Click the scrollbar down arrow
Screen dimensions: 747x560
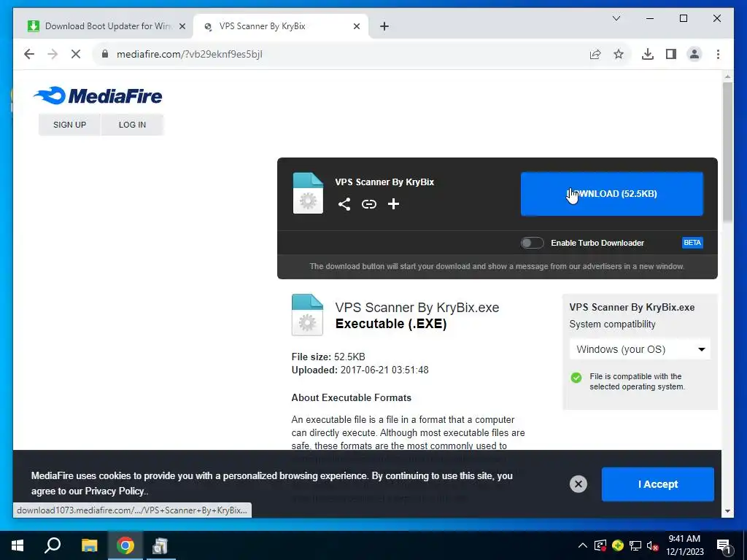727,511
